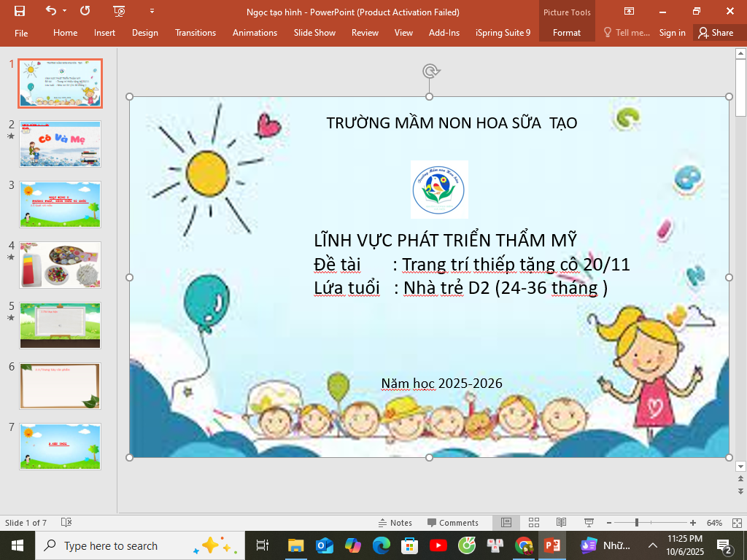The image size is (747, 560).
Task: Toggle the Notes pane
Action: coord(395,523)
